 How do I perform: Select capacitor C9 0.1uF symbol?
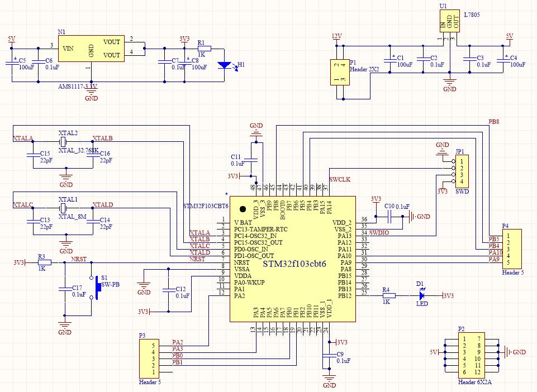[x=329, y=355]
